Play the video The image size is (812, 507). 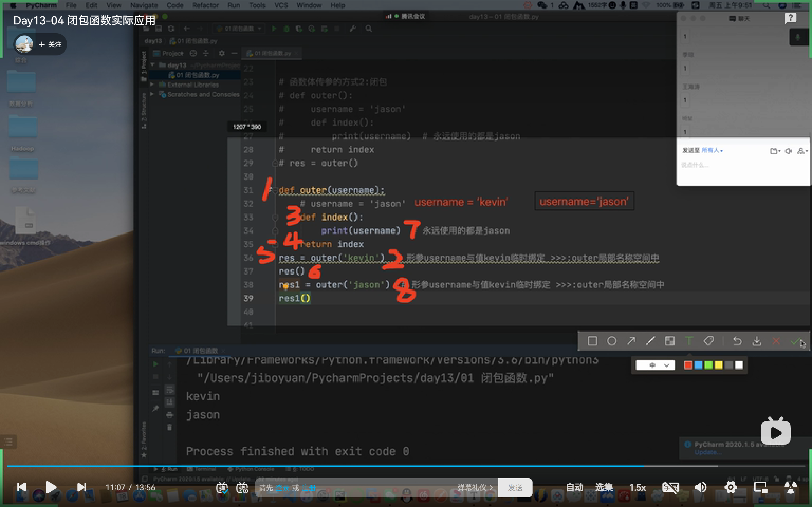click(51, 487)
